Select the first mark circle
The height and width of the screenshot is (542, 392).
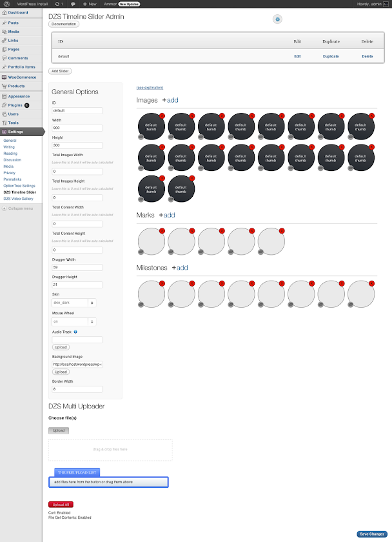[151, 241]
